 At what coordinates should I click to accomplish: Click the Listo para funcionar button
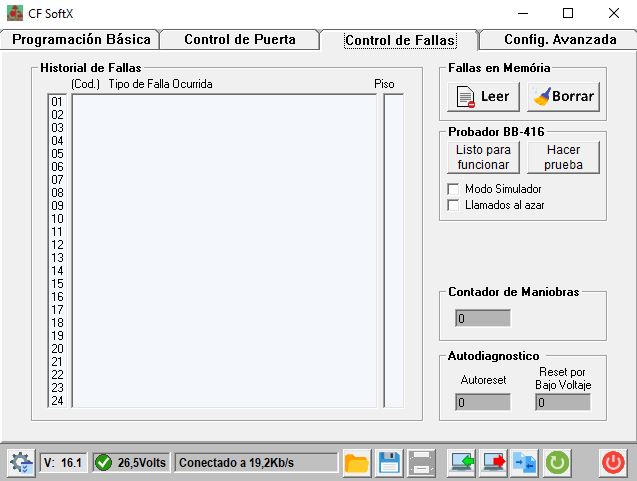point(482,157)
